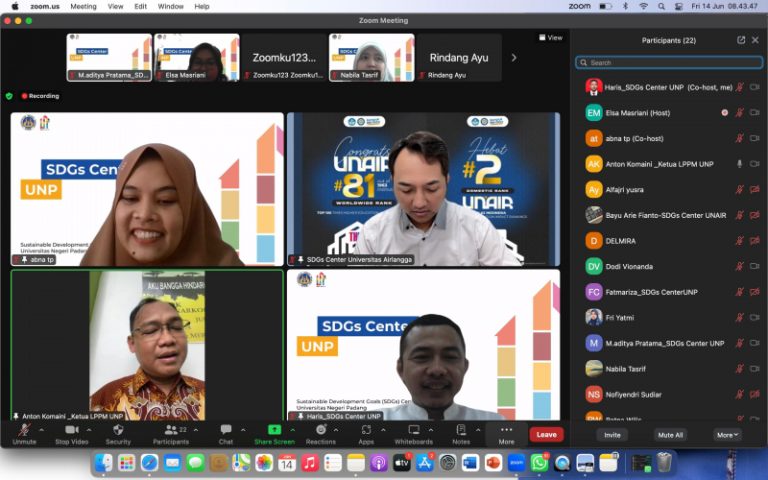Image resolution: width=768 pixels, height=480 pixels.
Task: Expand notes options arrow beside Notes
Action: 478,430
